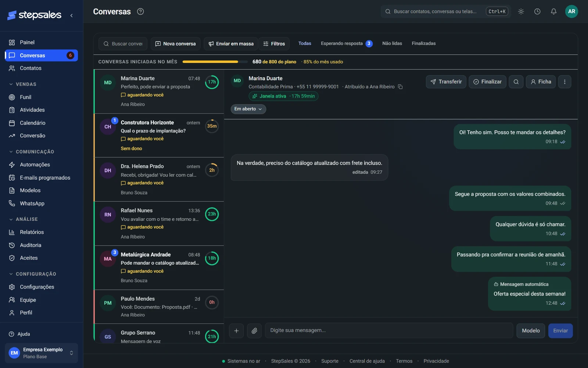Collapse the sidebar with the chevron
588x368 pixels.
coord(71,15)
